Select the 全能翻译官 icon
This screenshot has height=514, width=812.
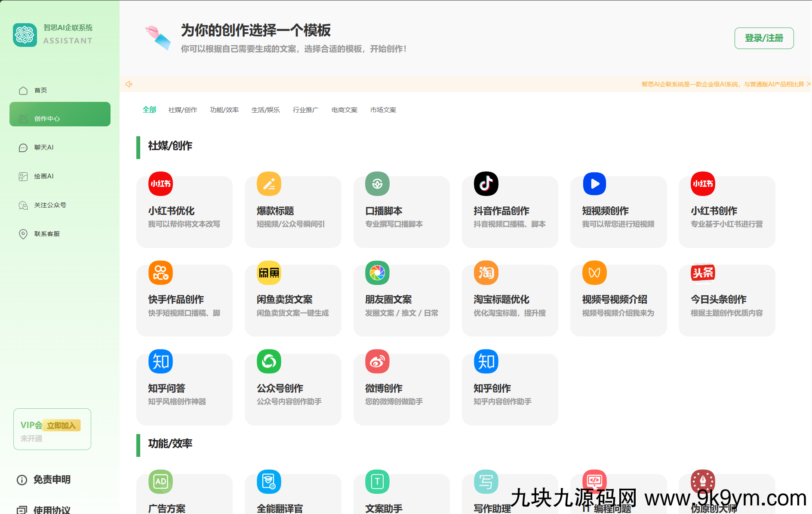(x=269, y=481)
